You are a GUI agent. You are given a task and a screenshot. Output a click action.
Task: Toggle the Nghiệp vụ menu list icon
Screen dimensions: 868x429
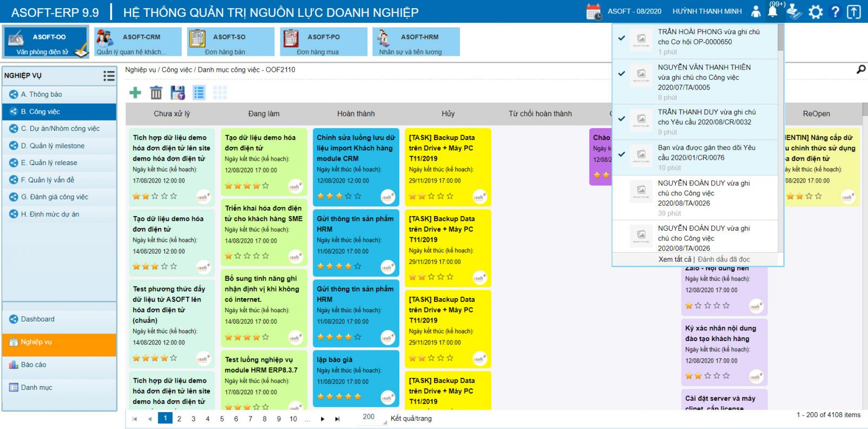pyautogui.click(x=109, y=75)
